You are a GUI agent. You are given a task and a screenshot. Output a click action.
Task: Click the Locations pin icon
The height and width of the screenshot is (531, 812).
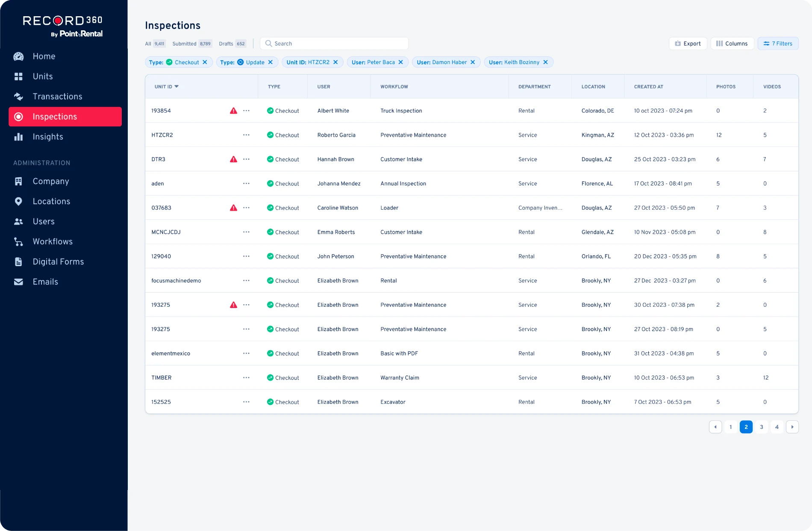18,201
